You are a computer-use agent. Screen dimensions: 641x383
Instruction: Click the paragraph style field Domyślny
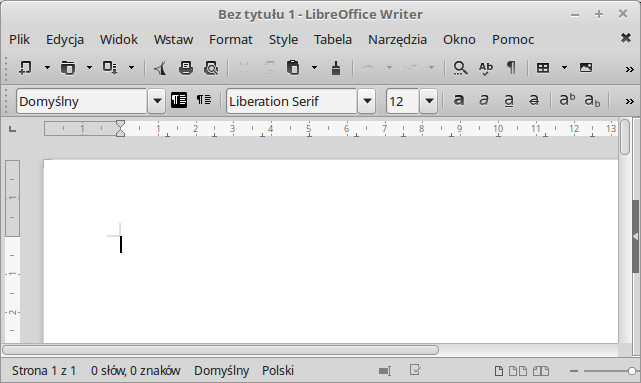pos(82,101)
